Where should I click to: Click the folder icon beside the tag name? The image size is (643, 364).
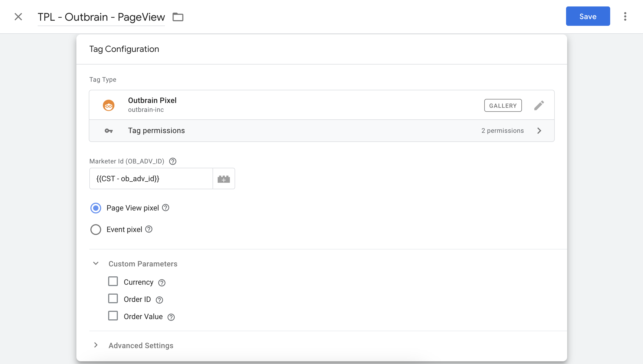click(178, 17)
